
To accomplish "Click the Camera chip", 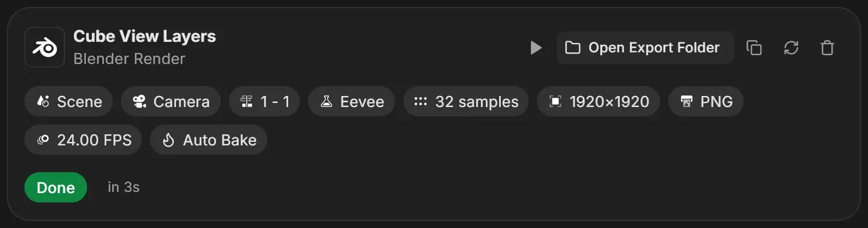I will click(x=171, y=102).
